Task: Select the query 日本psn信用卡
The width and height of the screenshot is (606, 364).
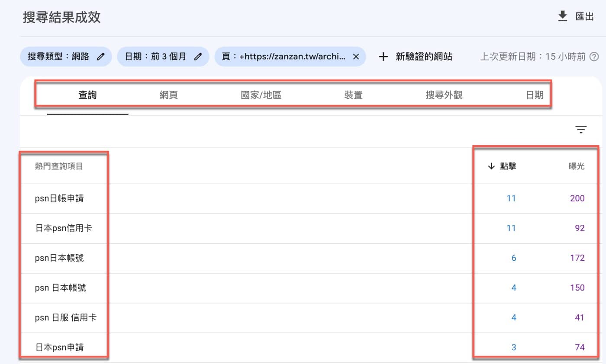Action: click(x=64, y=228)
